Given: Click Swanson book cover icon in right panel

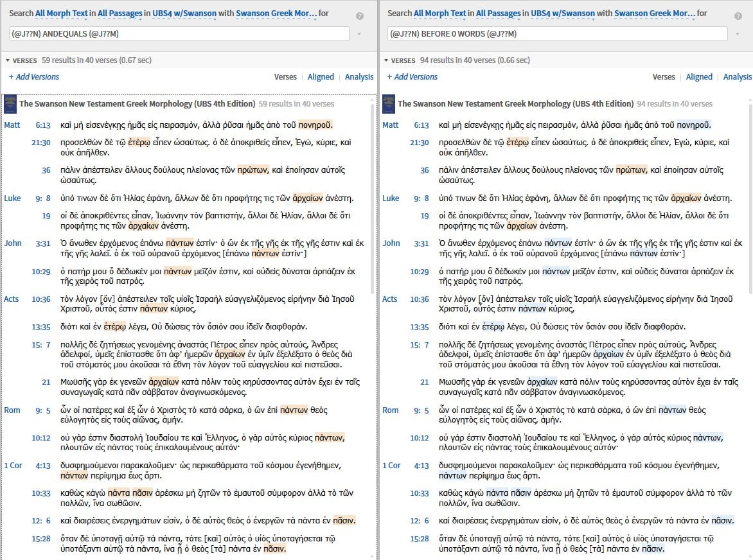Looking at the screenshot, I should 389,103.
